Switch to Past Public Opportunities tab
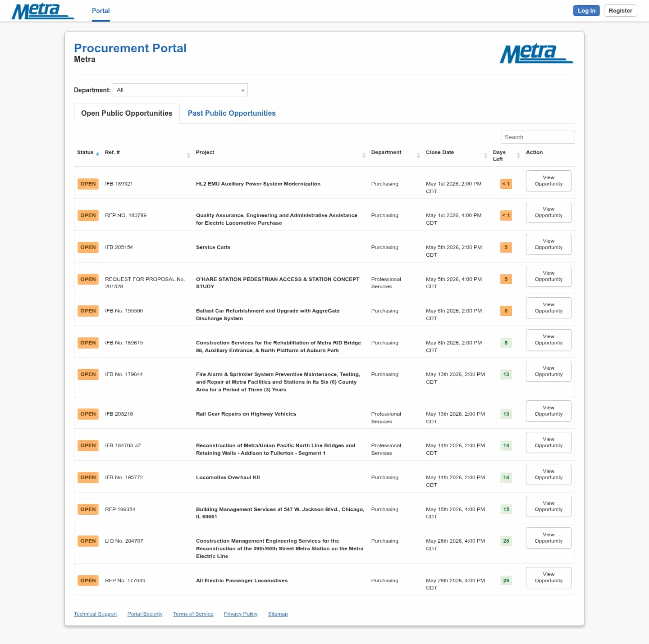Viewport: 649px width, 644px height. [x=232, y=113]
